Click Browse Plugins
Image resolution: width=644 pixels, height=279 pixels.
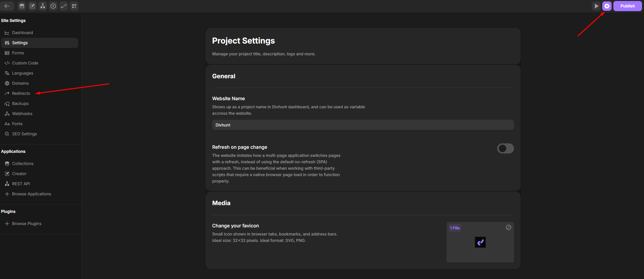point(27,224)
